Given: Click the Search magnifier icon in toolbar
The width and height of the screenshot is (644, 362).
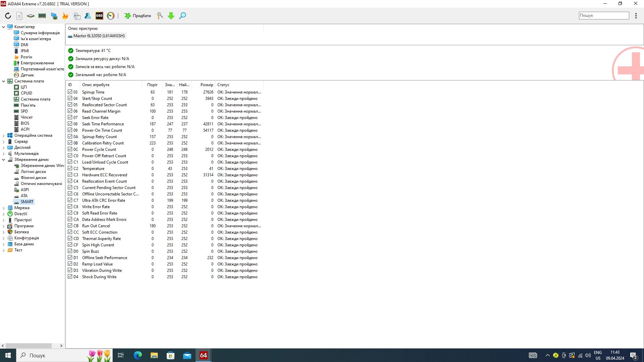Looking at the screenshot, I should pyautogui.click(x=183, y=16).
